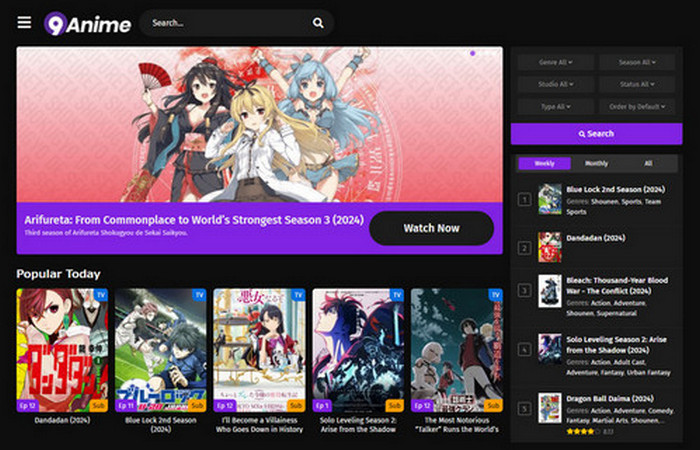
Task: Open Blue Lock 2nd Season ranking title
Action: [616, 189]
